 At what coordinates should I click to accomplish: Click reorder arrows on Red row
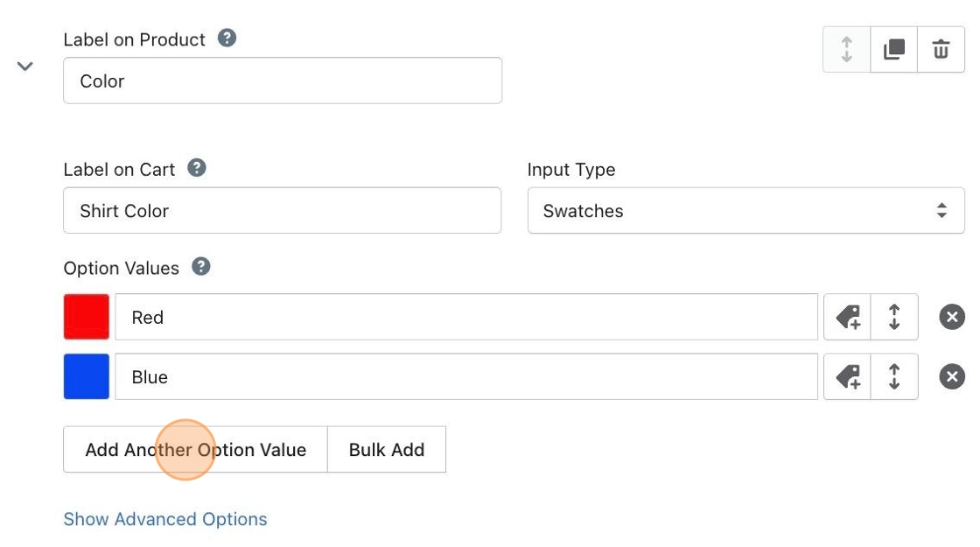pyautogui.click(x=894, y=317)
